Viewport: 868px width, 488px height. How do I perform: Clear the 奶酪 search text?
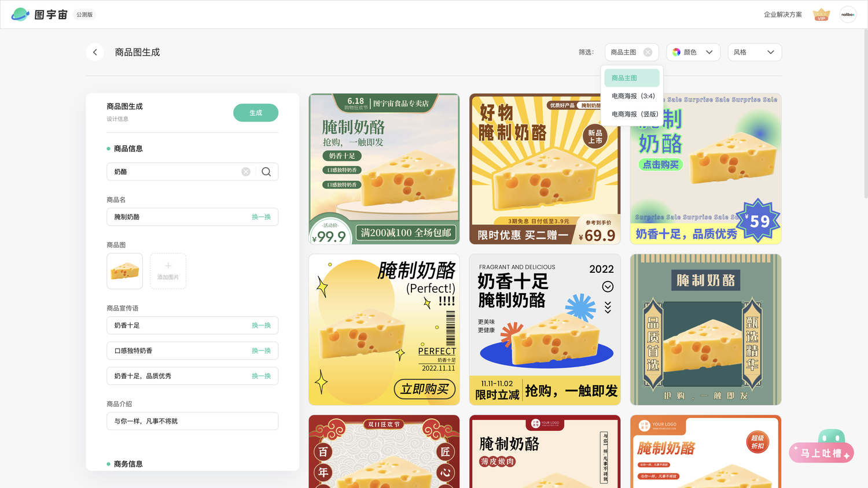pyautogui.click(x=246, y=172)
